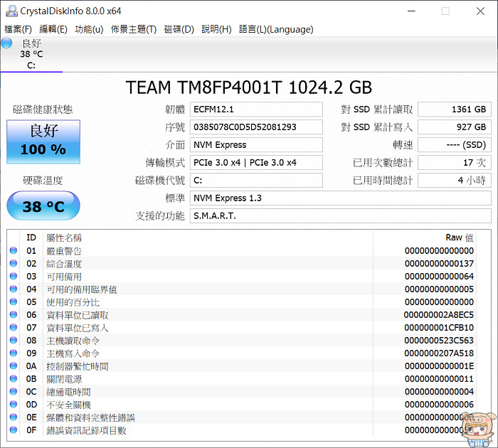Click the CrystalDiskInfo title bar app icon
The image size is (498, 448).
[x=11, y=11]
